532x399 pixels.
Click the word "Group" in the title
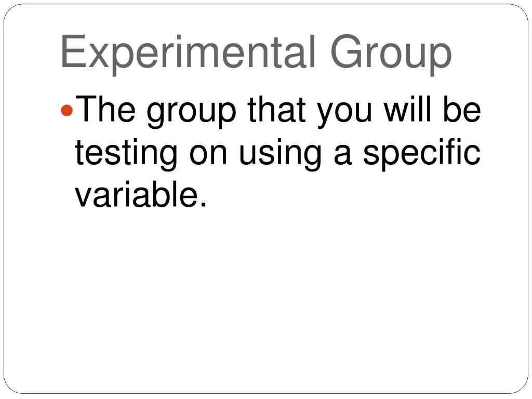tap(391, 54)
